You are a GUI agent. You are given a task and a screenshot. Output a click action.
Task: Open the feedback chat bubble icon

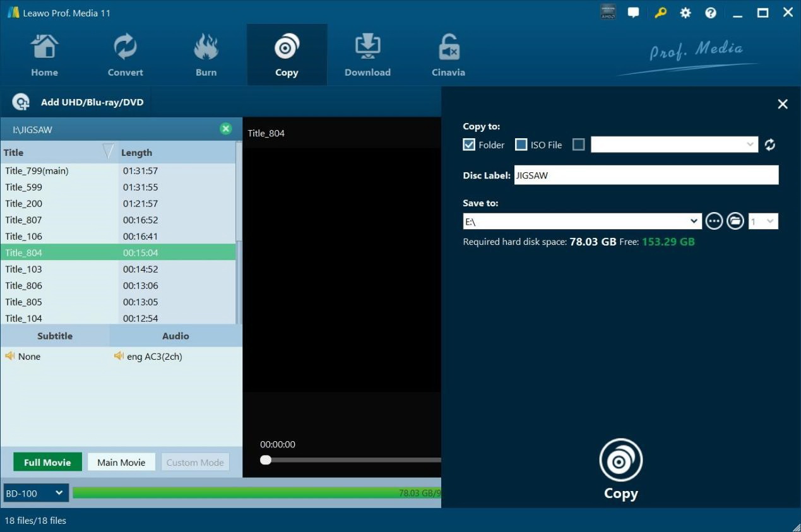click(633, 13)
